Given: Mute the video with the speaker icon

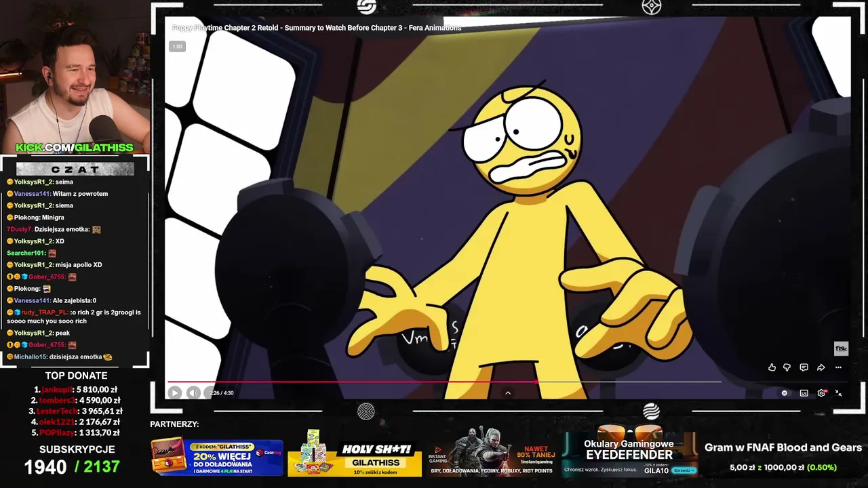Looking at the screenshot, I should point(193,392).
